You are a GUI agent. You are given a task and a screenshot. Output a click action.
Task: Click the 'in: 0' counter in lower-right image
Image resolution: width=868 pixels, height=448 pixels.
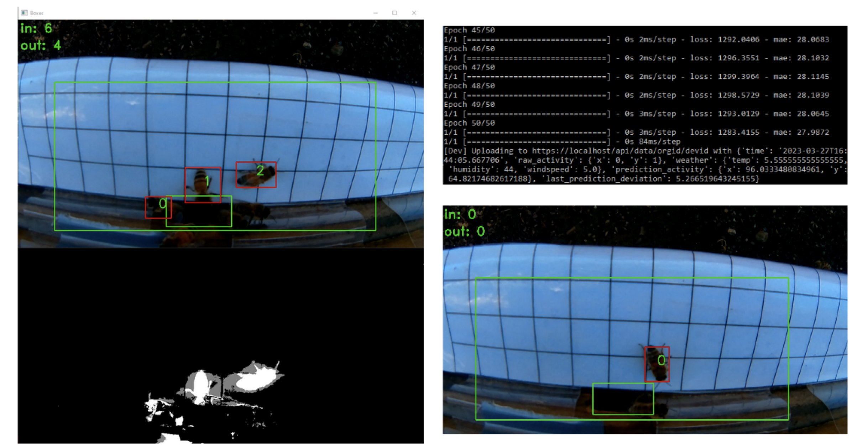(460, 214)
